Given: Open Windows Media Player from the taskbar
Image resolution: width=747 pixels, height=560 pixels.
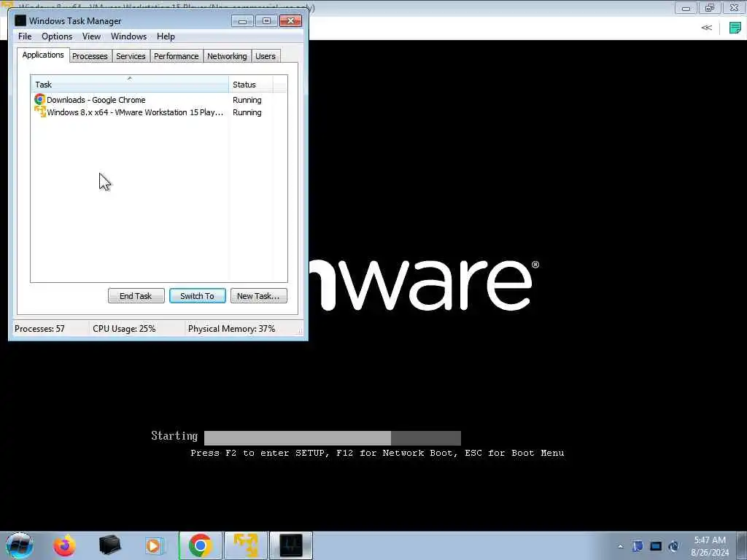Looking at the screenshot, I should 154,545.
